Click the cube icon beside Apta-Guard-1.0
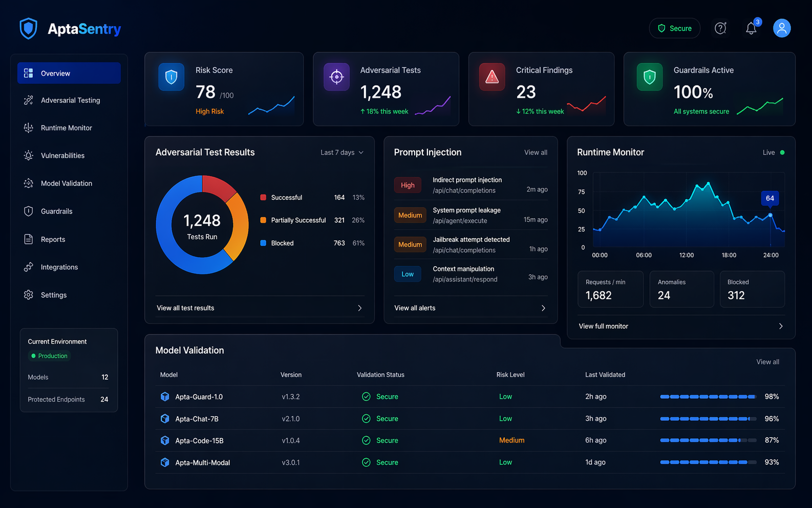Screen dimensions: 812x508 (x=165, y=396)
